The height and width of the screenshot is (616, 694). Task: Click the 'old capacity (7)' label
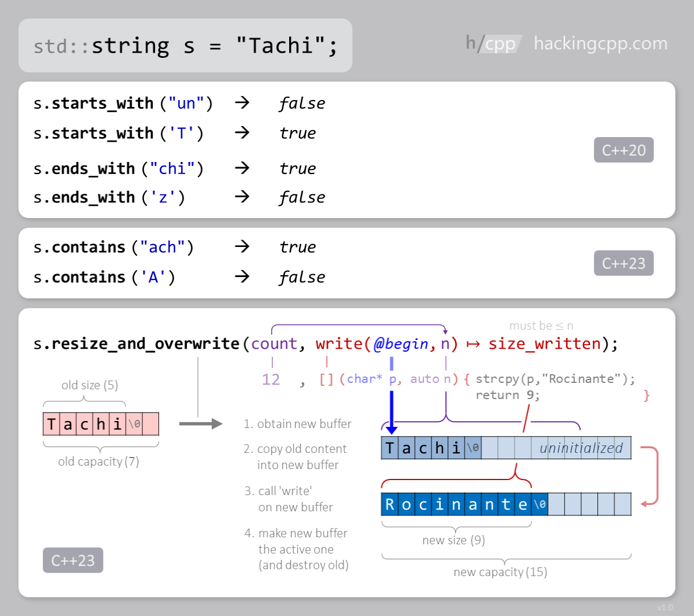pyautogui.click(x=98, y=462)
